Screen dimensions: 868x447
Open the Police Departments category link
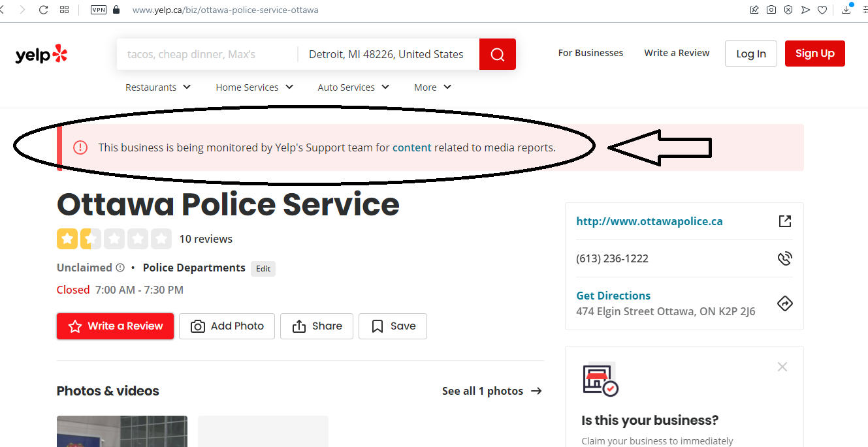click(194, 268)
